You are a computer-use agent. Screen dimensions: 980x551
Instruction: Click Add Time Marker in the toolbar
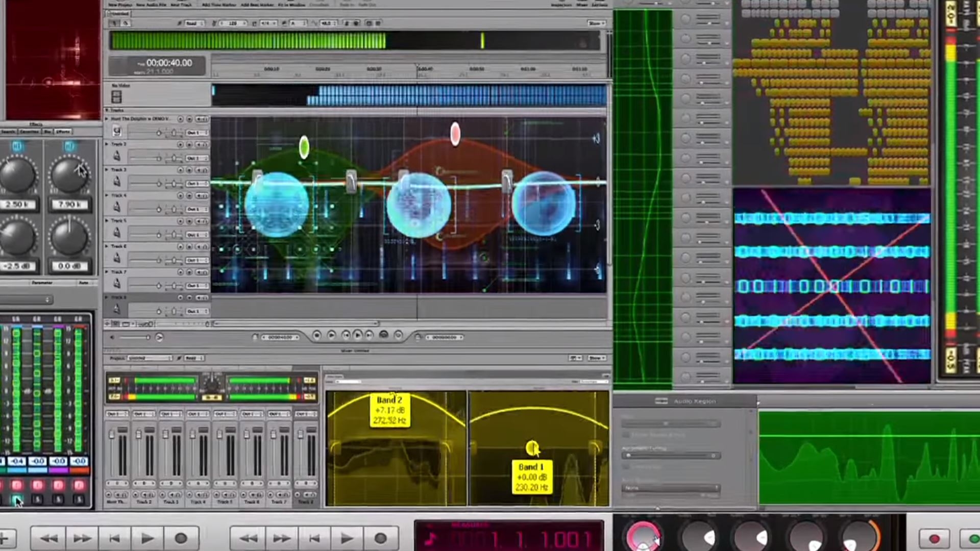219,5
